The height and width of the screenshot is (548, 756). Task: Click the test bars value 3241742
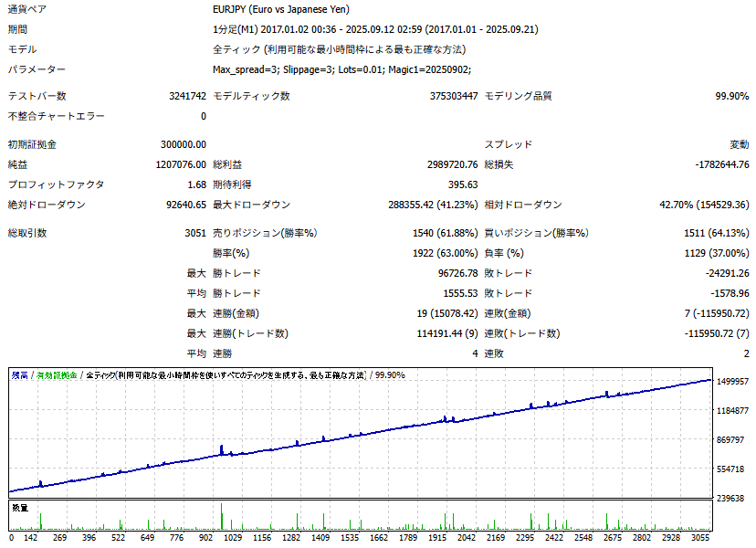coord(187,96)
